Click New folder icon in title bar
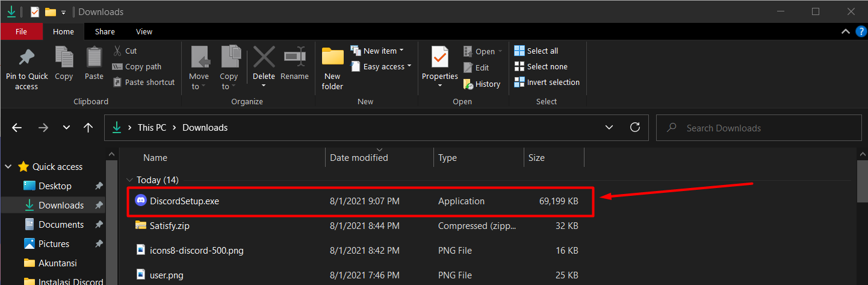Viewport: 868px width, 285px height. coord(51,11)
